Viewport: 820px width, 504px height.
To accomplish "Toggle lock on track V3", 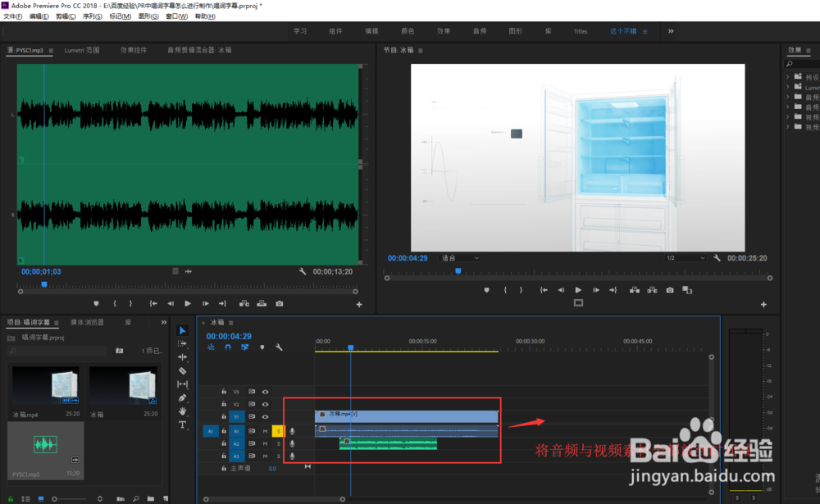I will (x=224, y=392).
